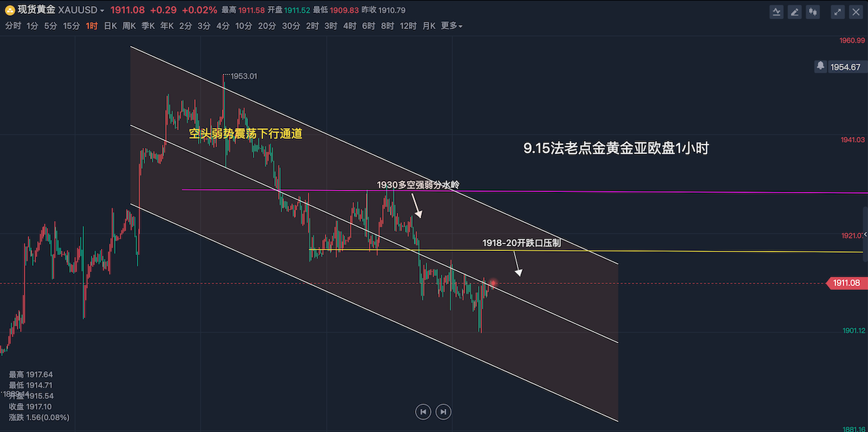Choose the 30分 interval button

[290, 26]
